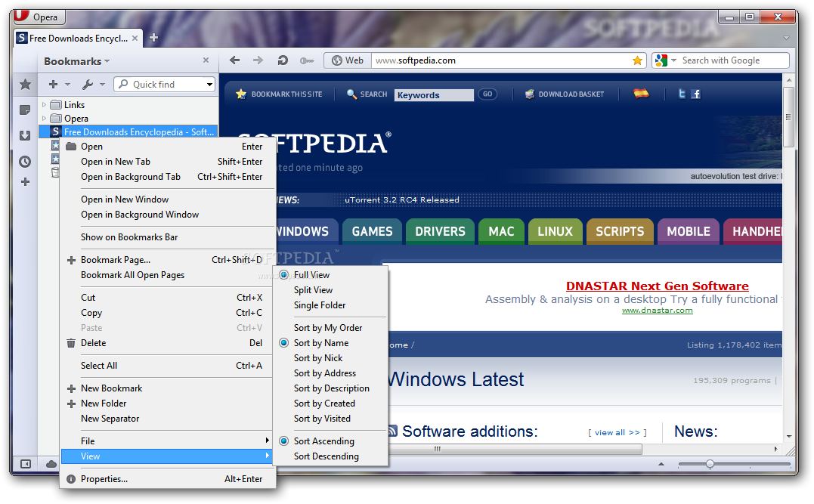814x504 pixels.
Task: Open the dropdown arrow next to wrench icon
Action: 102,84
